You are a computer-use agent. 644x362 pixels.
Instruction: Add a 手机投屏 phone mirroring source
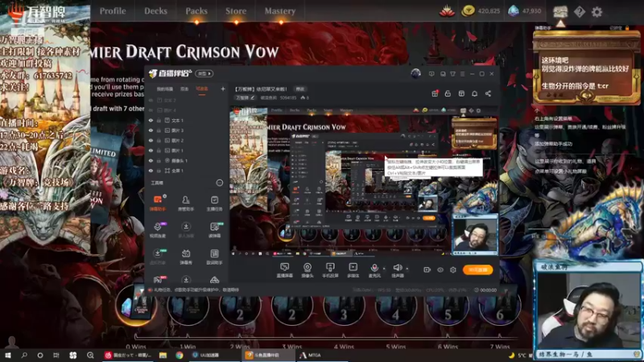pos(330,270)
